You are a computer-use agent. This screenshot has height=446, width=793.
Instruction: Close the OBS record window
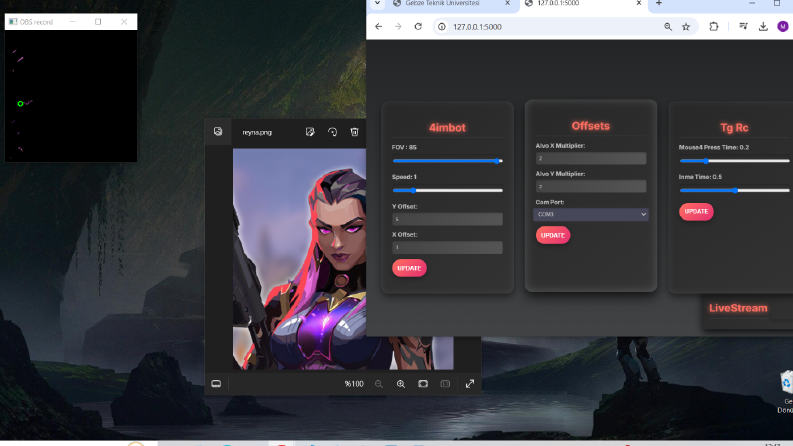(124, 22)
